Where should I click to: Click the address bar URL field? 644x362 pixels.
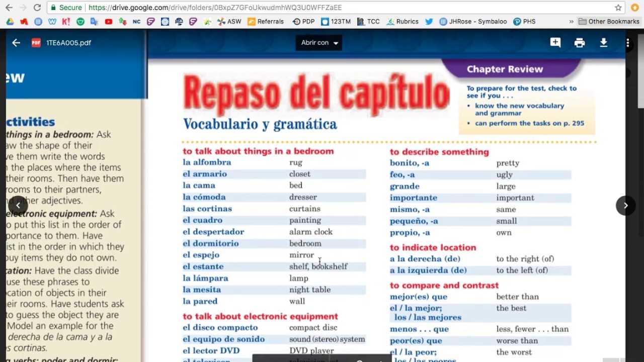point(337,8)
